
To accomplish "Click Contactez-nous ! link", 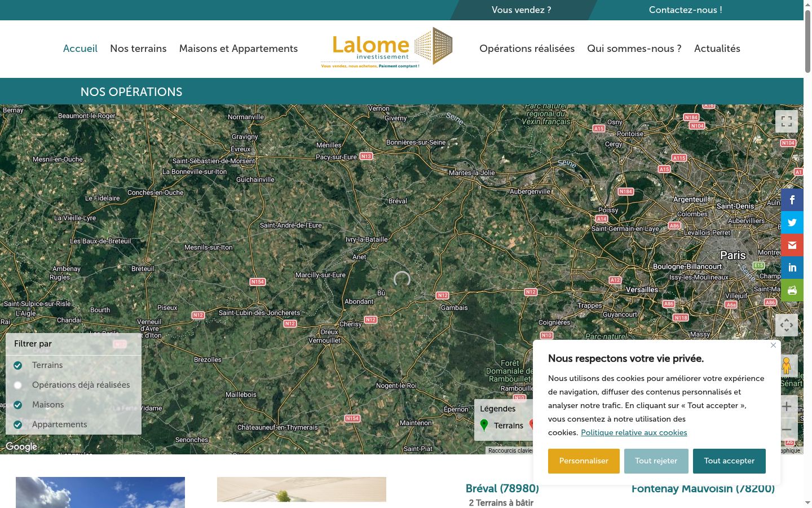I will pos(686,10).
